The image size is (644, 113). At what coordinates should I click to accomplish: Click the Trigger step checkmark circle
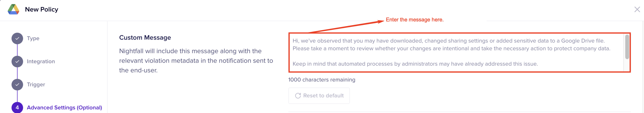click(17, 85)
